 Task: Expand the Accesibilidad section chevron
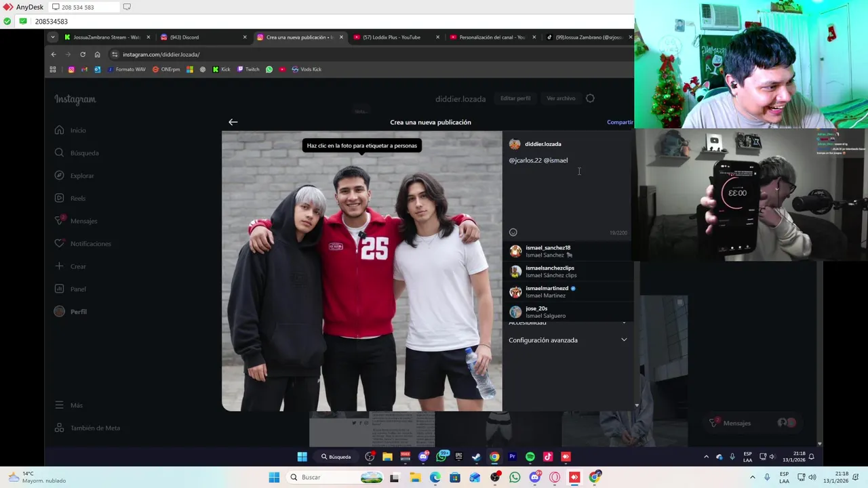624,323
